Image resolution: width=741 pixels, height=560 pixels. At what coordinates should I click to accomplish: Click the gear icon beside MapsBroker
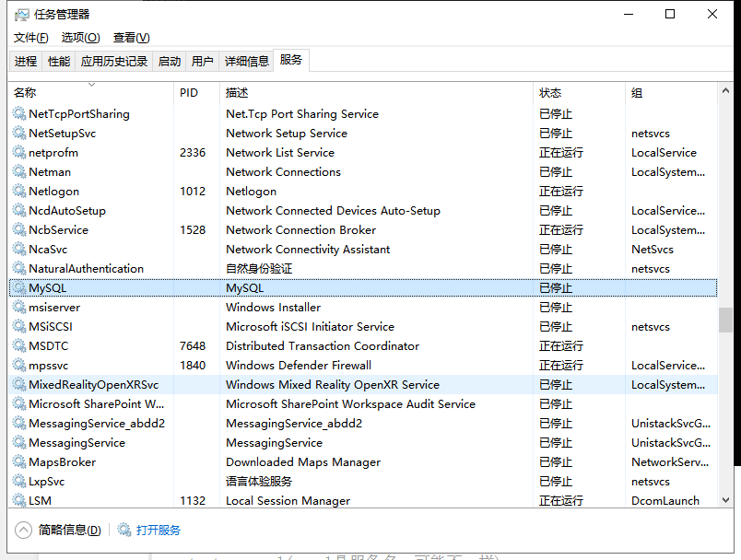pos(19,461)
